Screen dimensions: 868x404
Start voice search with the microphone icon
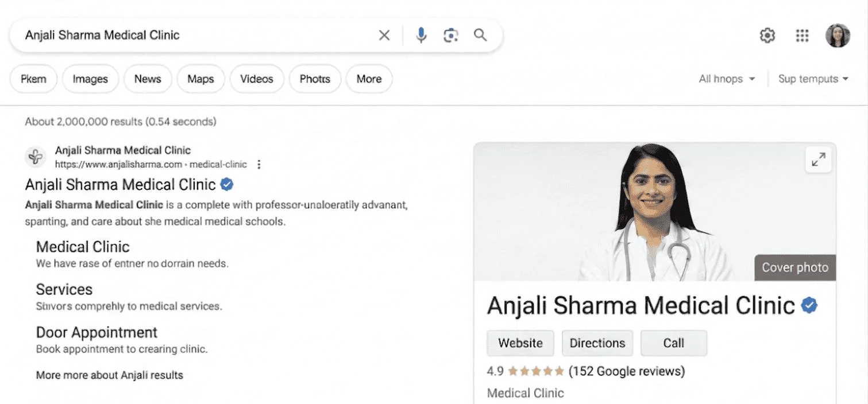(421, 35)
